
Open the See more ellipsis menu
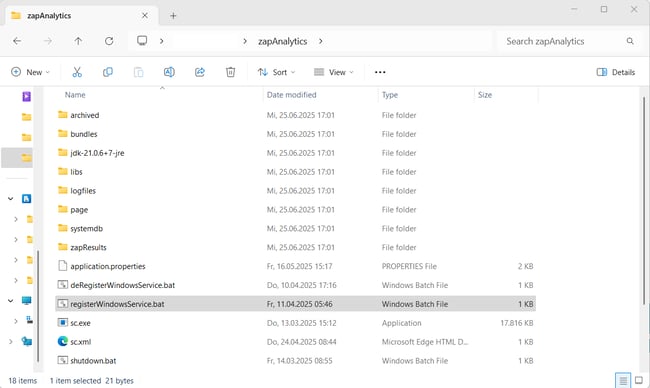coord(380,72)
